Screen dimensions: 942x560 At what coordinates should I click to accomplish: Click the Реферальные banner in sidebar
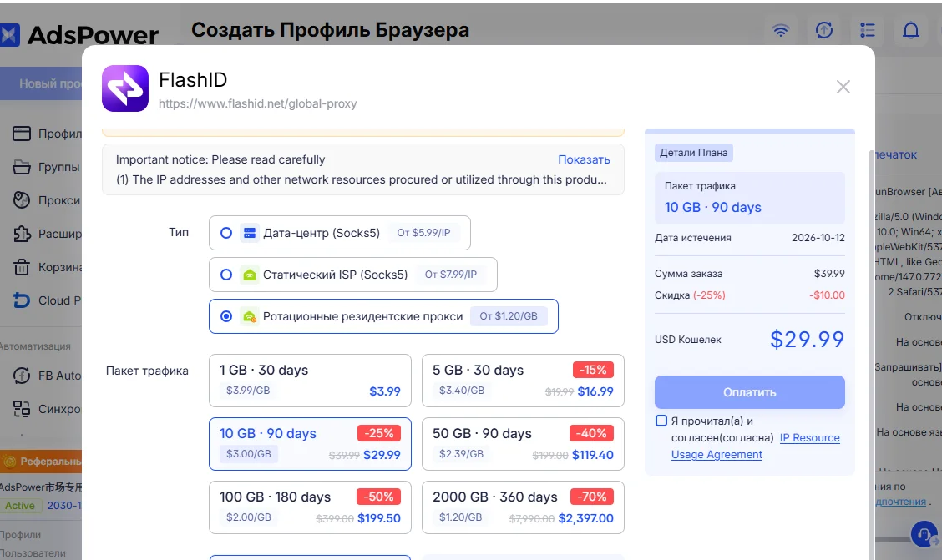coord(41,462)
